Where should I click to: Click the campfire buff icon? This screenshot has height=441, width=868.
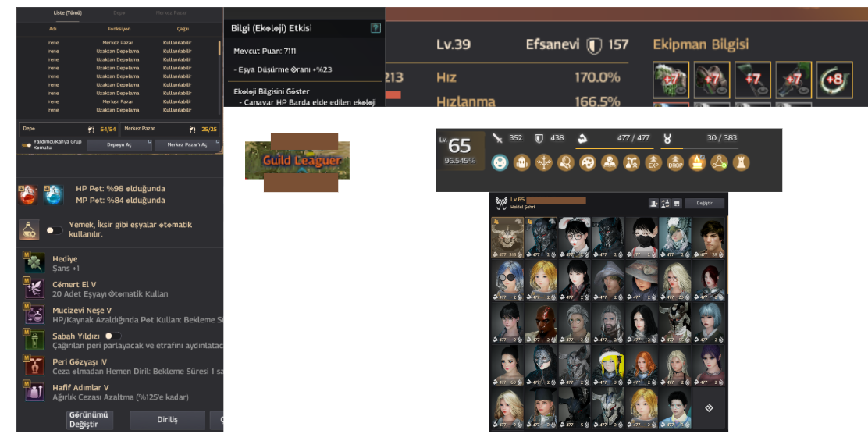coord(697,162)
